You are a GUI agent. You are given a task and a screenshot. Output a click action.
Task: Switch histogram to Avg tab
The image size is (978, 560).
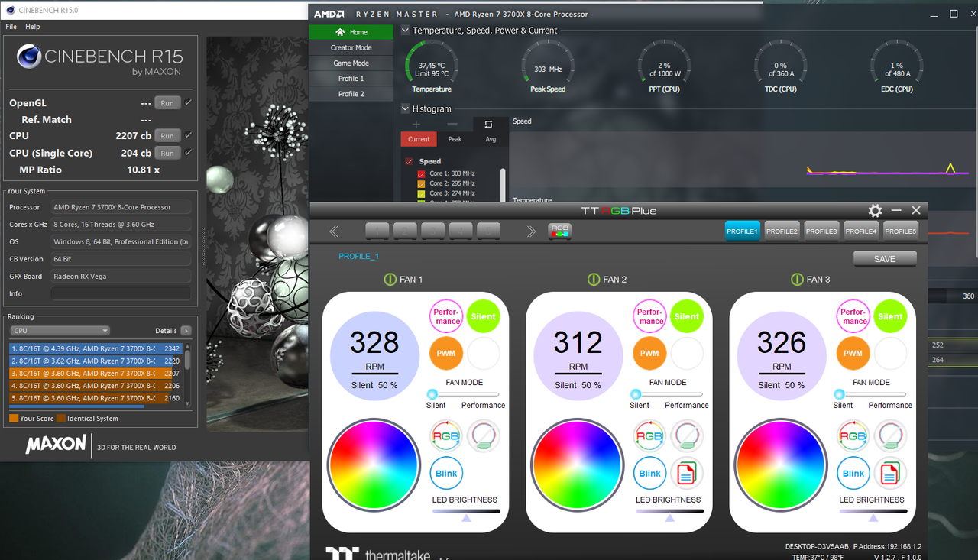click(x=491, y=139)
